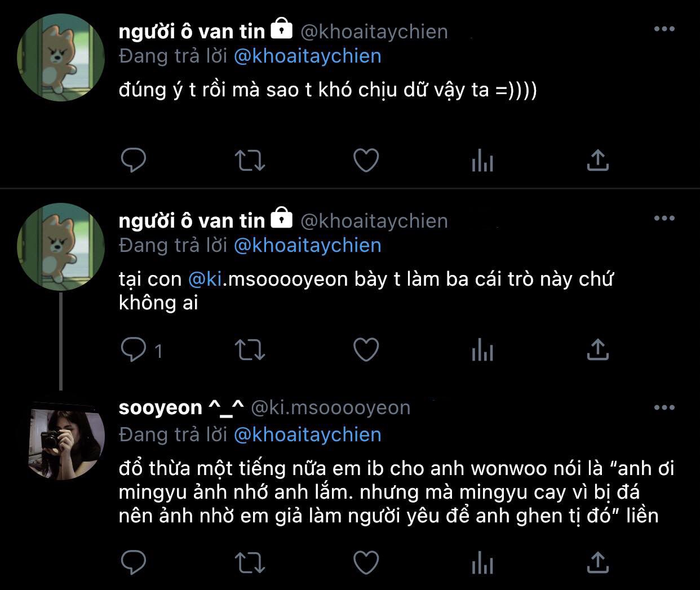
Task: Like the tweet mentioning @ki.msooooyeon
Action: [366, 350]
